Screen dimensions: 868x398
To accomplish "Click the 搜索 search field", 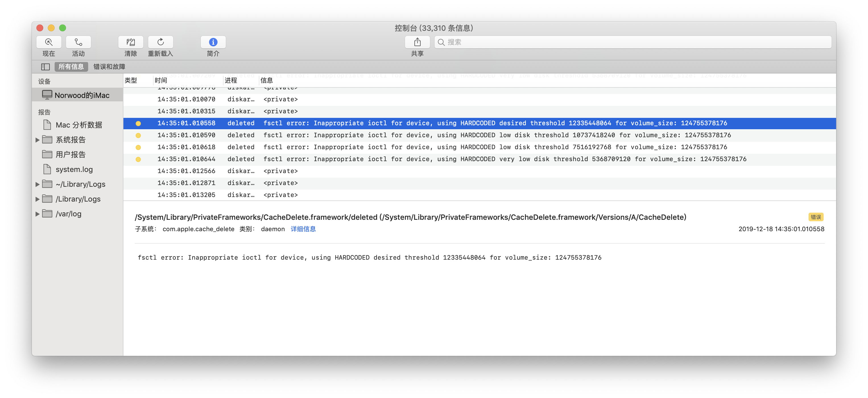I will (633, 42).
